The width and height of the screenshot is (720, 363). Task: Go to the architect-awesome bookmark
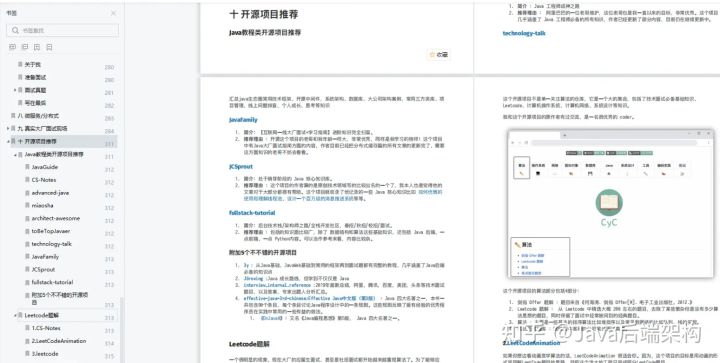click(56, 218)
